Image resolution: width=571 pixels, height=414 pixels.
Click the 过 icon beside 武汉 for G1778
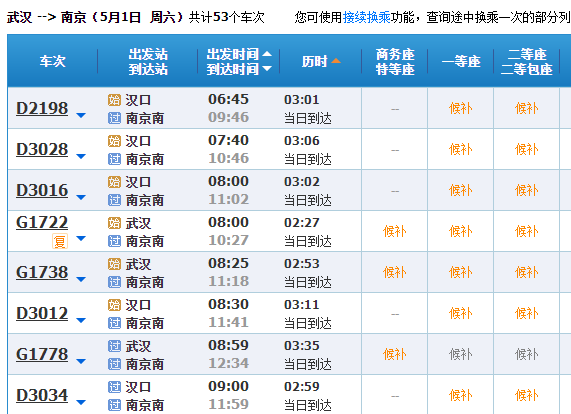114,346
